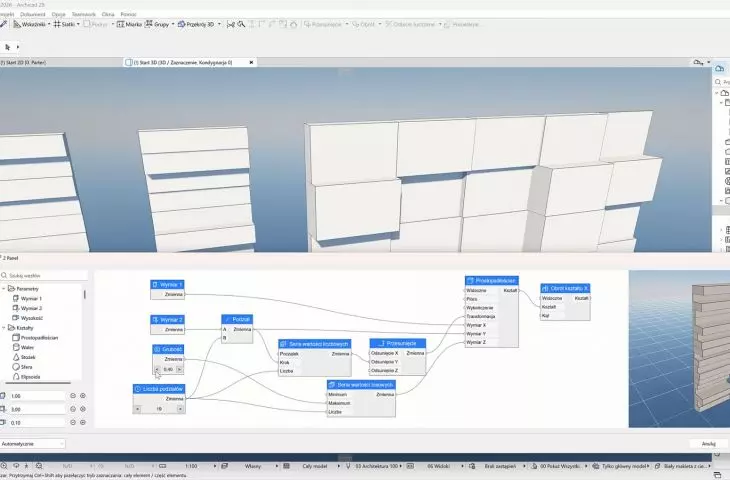Click the 1,00 value field
The image size is (730, 480).
click(x=37, y=396)
